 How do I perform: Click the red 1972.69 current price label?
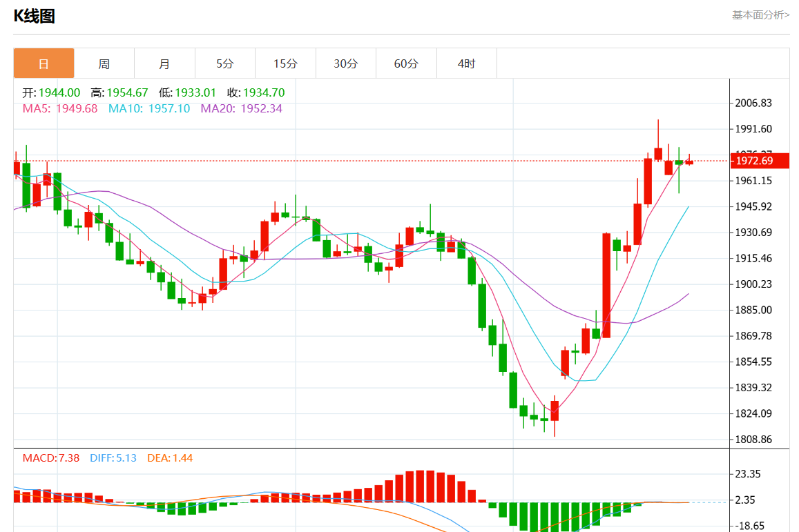point(760,161)
